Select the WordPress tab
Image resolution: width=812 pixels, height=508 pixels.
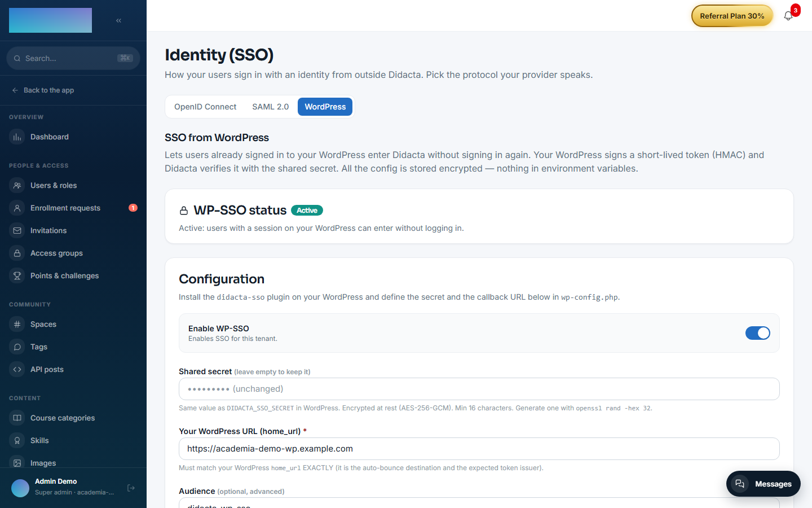coord(325,107)
